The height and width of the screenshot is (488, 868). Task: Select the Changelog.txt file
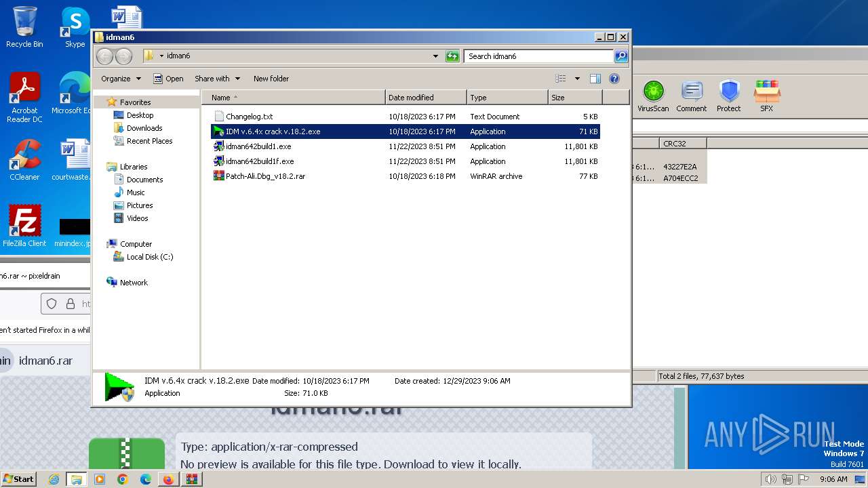coord(406,117)
